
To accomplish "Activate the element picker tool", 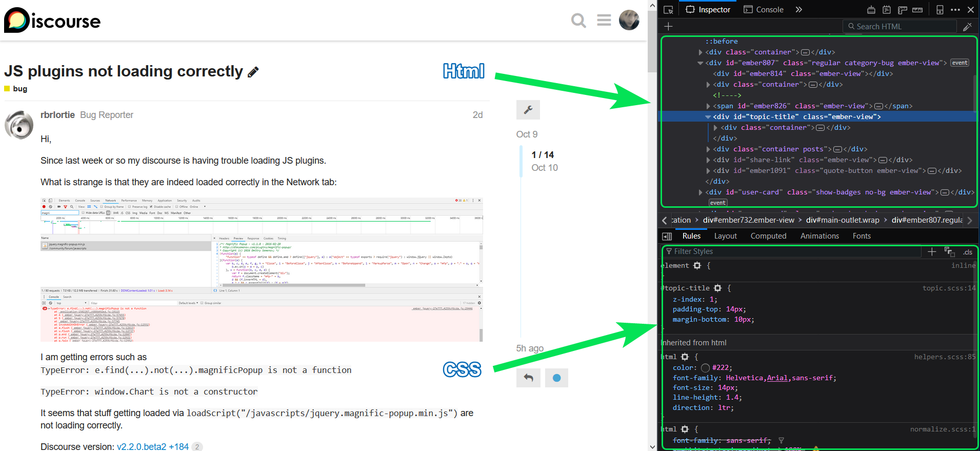I will pyautogui.click(x=668, y=10).
